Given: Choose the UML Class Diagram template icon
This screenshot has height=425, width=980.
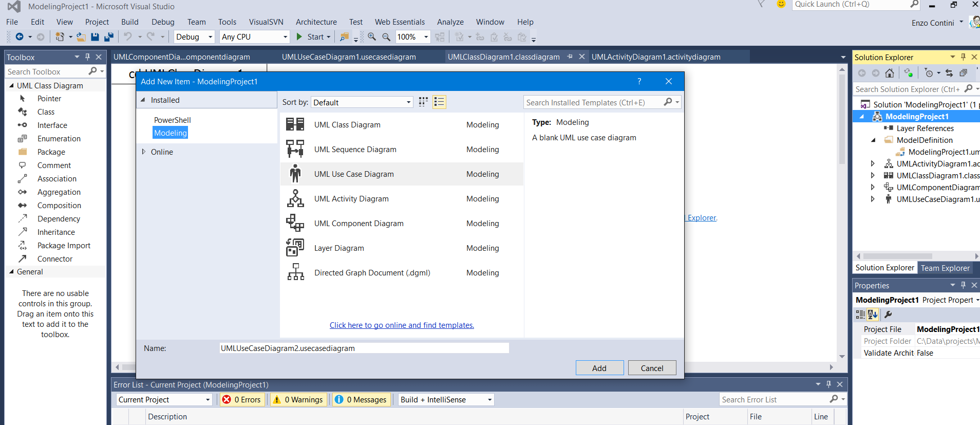Looking at the screenshot, I should (295, 124).
